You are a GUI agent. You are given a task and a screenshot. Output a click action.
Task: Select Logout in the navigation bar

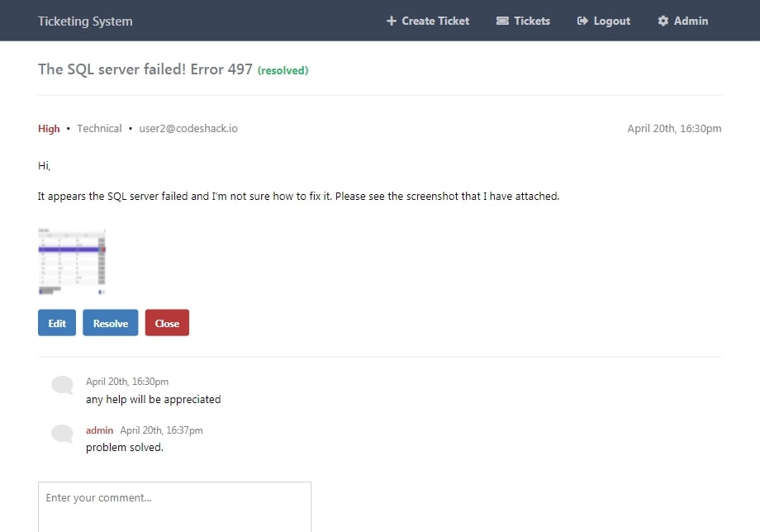point(603,21)
